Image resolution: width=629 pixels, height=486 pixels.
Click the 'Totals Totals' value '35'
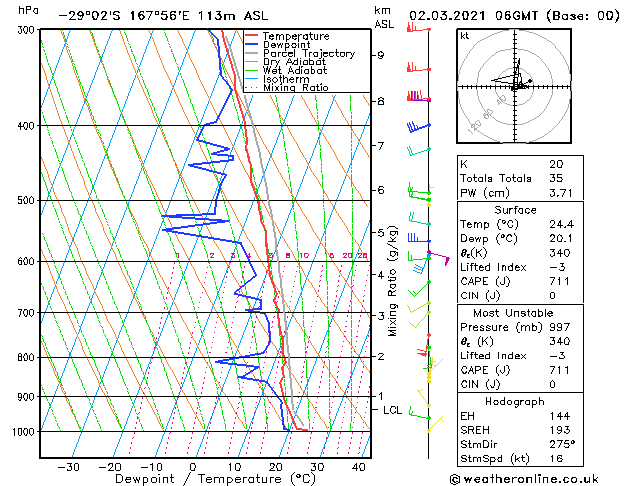pyautogui.click(x=556, y=178)
